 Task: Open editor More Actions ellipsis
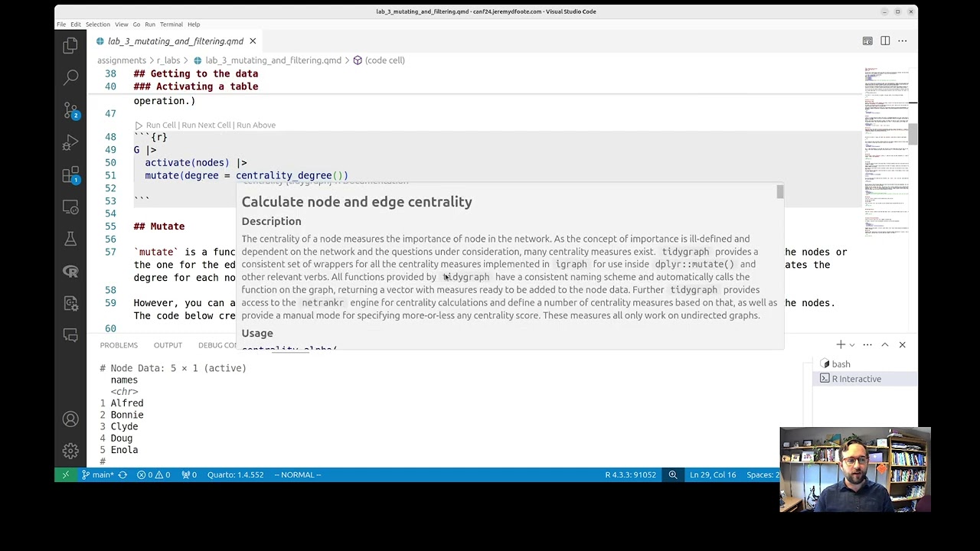point(903,41)
